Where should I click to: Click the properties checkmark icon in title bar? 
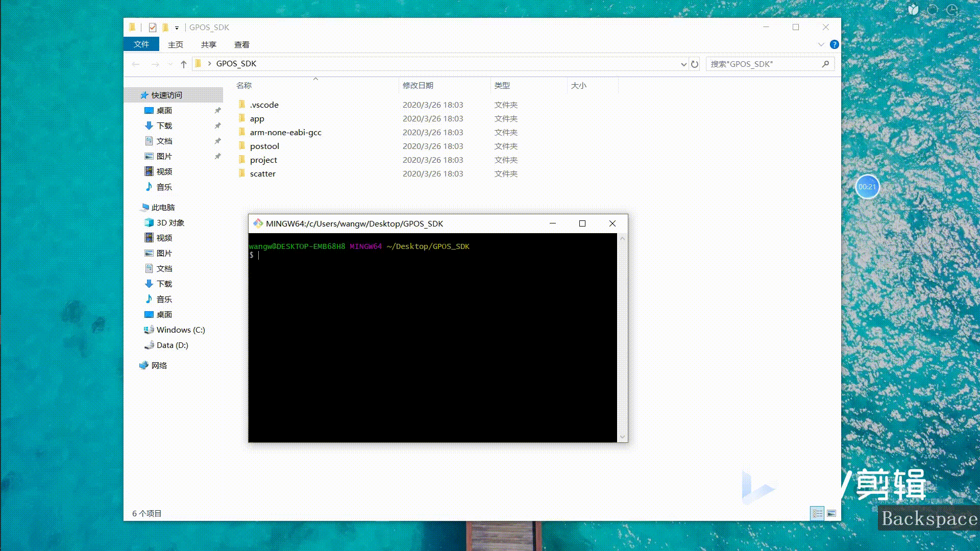tap(152, 28)
